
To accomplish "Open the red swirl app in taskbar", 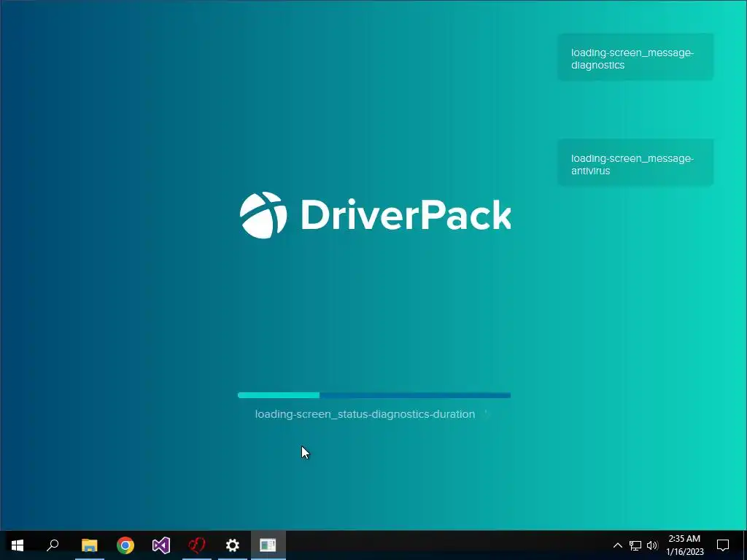I will [197, 545].
